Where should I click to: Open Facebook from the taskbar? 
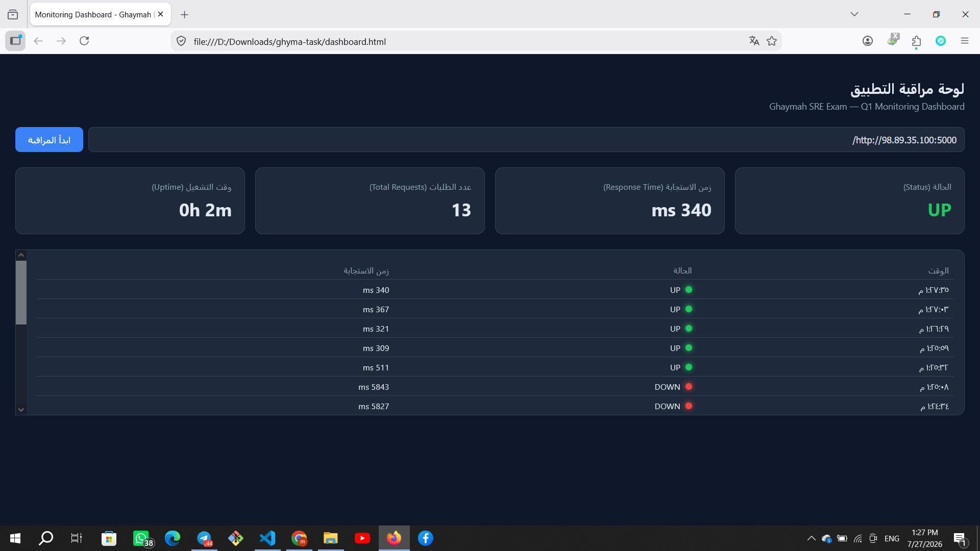tap(426, 538)
